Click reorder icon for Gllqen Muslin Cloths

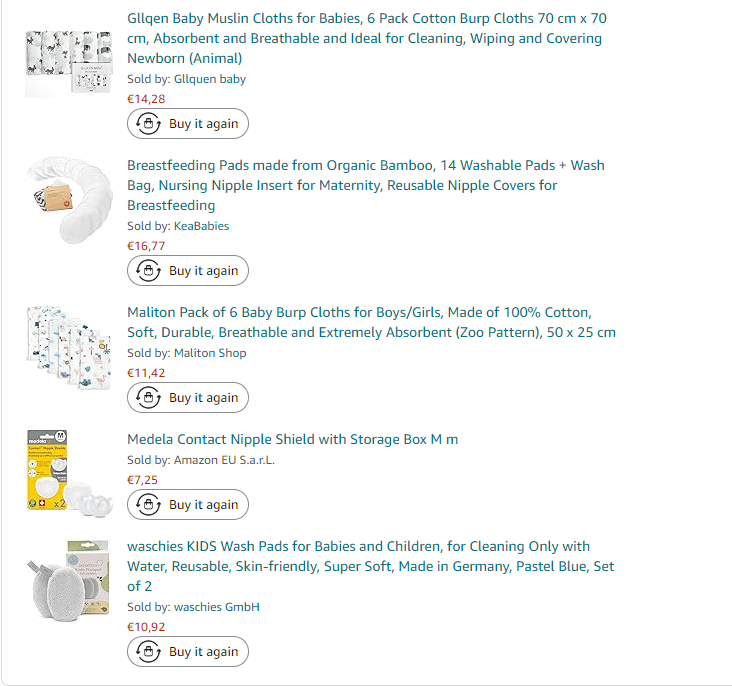click(x=148, y=124)
